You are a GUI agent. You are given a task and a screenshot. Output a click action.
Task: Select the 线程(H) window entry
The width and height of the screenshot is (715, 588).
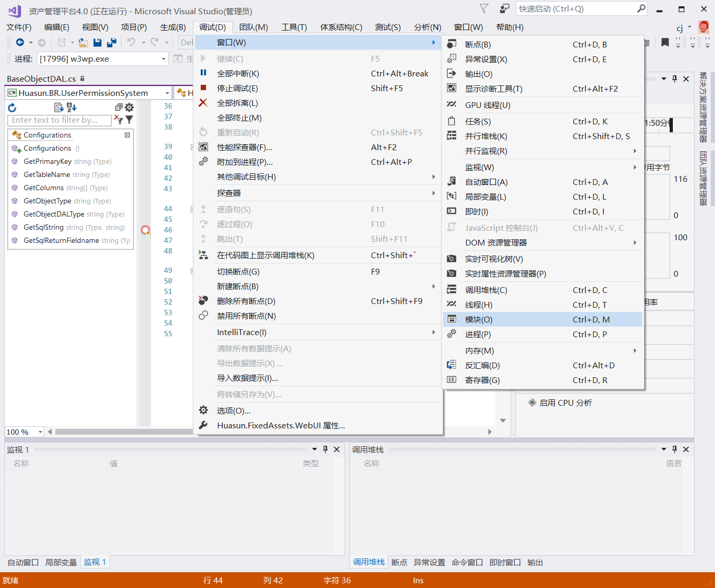[543, 305]
